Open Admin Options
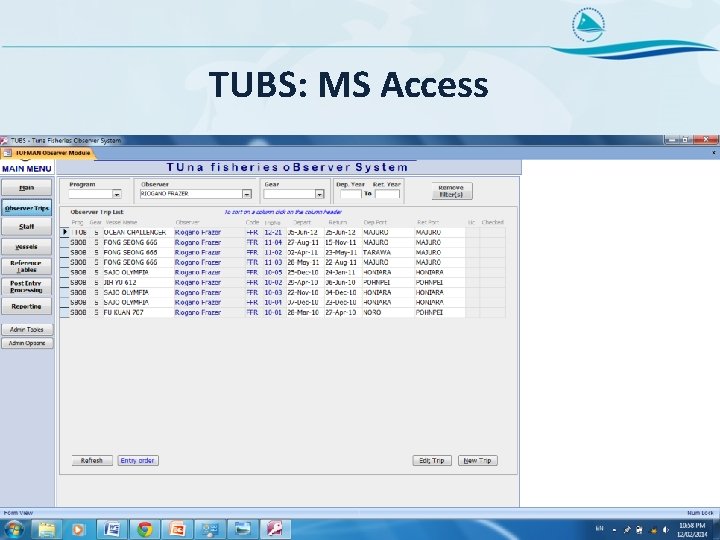Image resolution: width=720 pixels, height=540 pixels. tap(27, 343)
